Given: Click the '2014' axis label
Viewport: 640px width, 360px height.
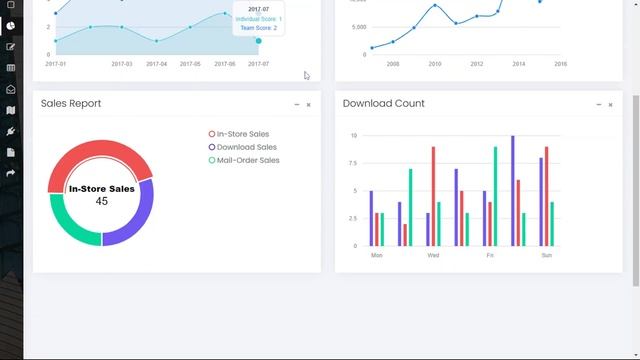Looking at the screenshot, I should 519,64.
